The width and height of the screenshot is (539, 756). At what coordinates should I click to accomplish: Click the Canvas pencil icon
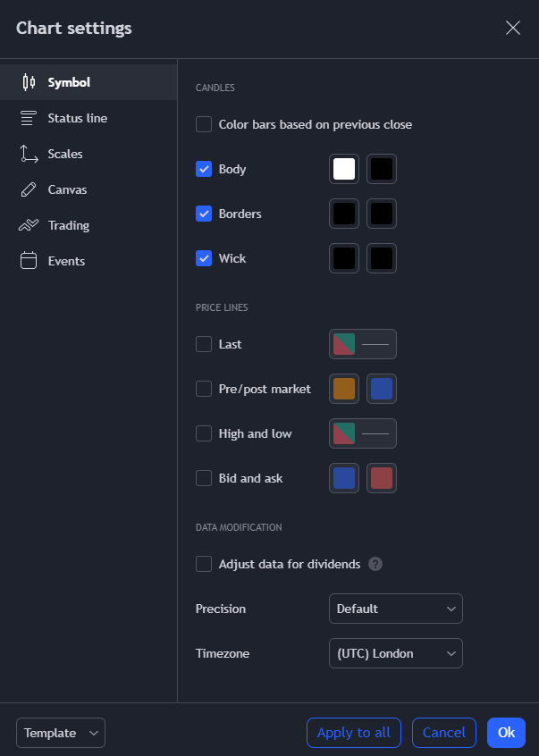tap(29, 189)
